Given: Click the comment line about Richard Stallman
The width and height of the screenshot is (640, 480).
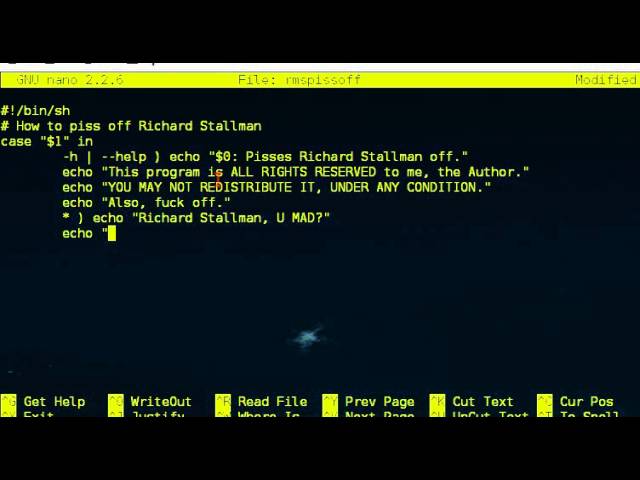Looking at the screenshot, I should [x=131, y=126].
